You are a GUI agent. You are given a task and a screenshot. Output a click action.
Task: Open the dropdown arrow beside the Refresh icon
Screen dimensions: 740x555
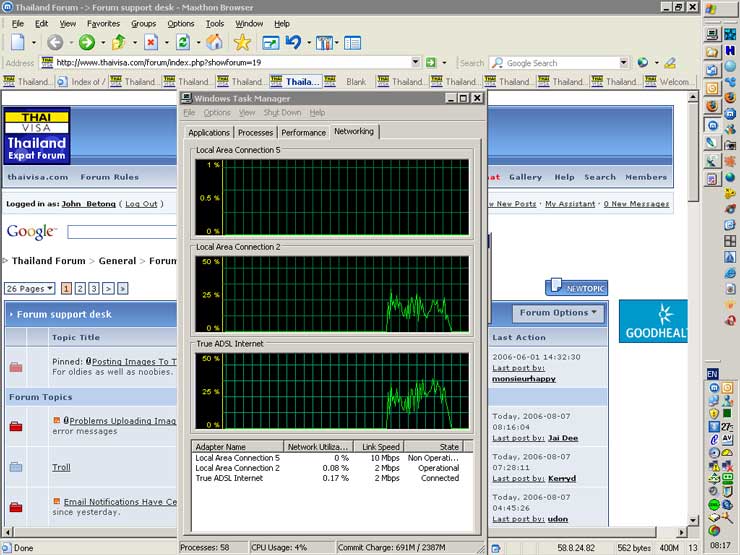(x=199, y=43)
